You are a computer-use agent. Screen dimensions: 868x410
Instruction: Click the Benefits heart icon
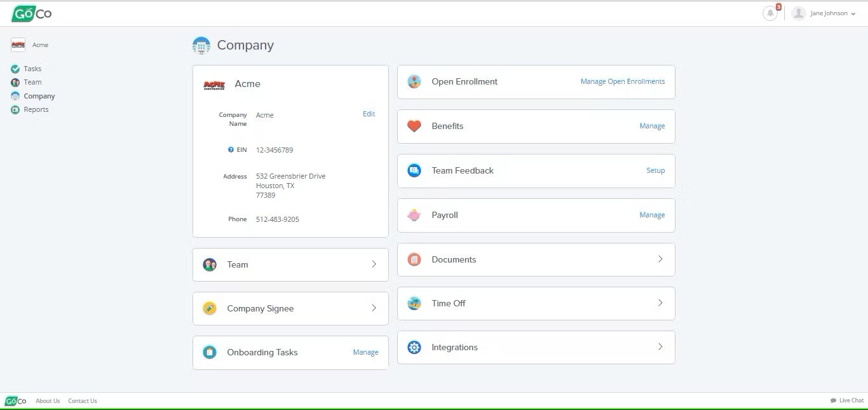click(414, 126)
